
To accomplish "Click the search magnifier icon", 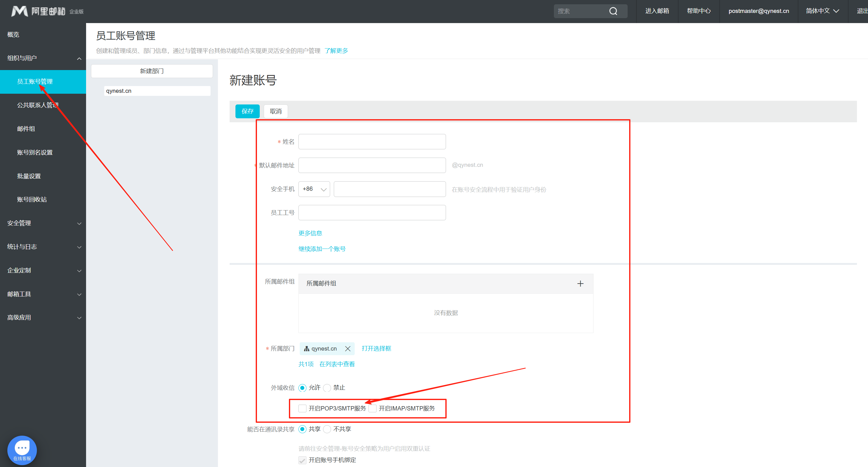I will (x=613, y=11).
